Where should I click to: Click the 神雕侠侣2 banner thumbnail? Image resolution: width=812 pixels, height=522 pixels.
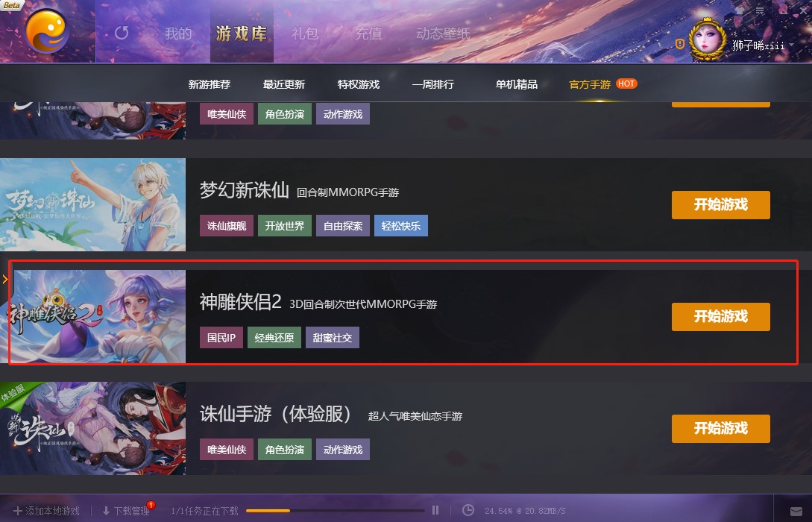click(95, 316)
